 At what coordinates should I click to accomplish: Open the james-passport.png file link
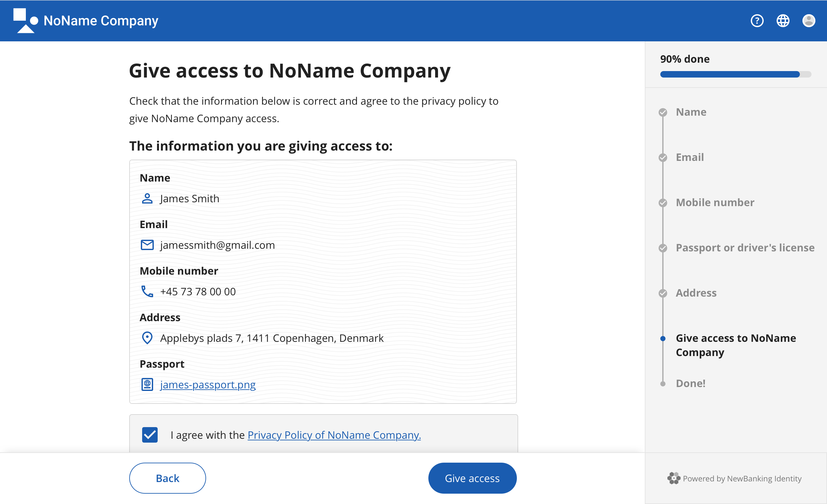tap(208, 384)
